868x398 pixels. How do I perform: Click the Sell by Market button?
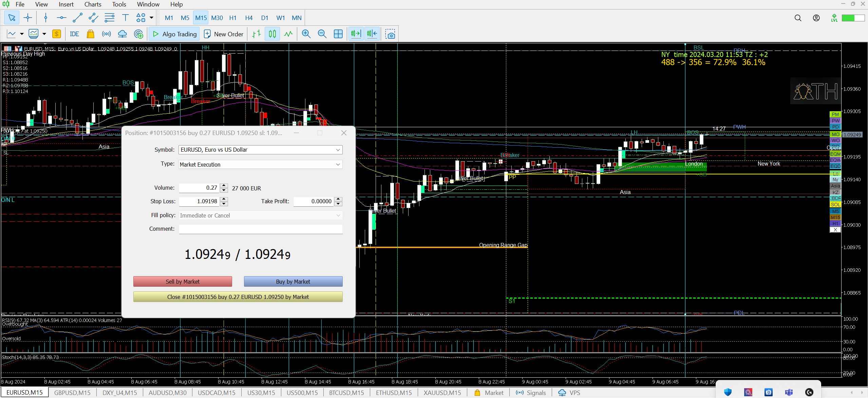click(x=183, y=282)
